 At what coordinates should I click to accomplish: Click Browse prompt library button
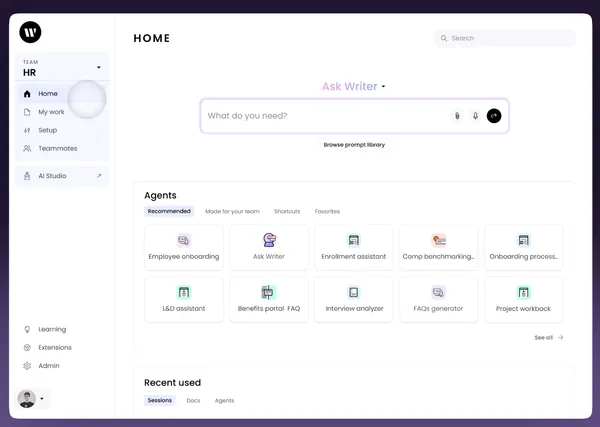[354, 145]
